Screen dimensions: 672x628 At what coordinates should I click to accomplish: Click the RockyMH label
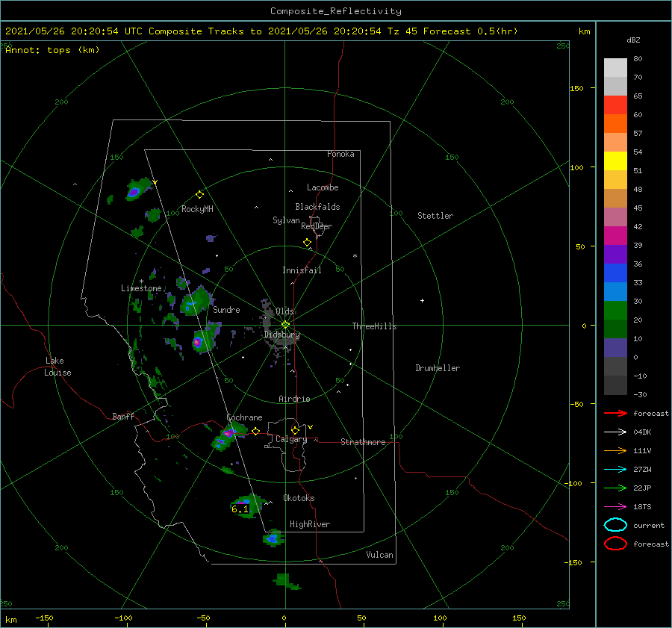point(197,209)
